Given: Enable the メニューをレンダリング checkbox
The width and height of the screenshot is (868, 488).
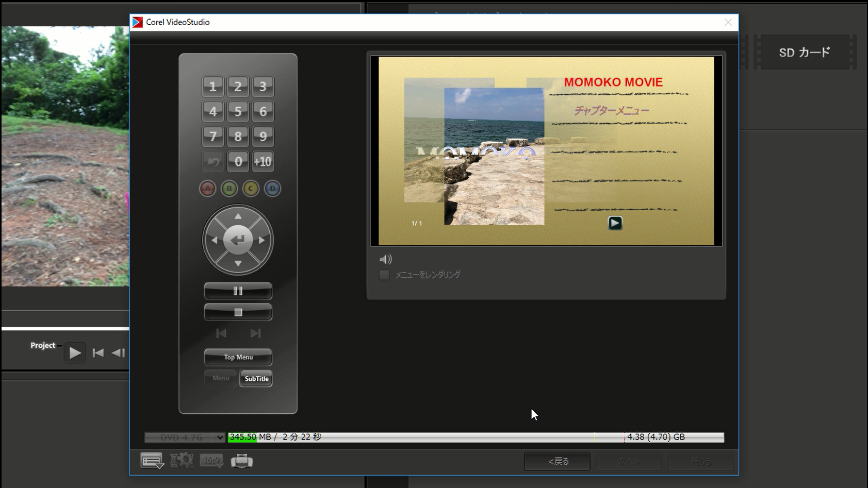Looking at the screenshot, I should [x=384, y=275].
